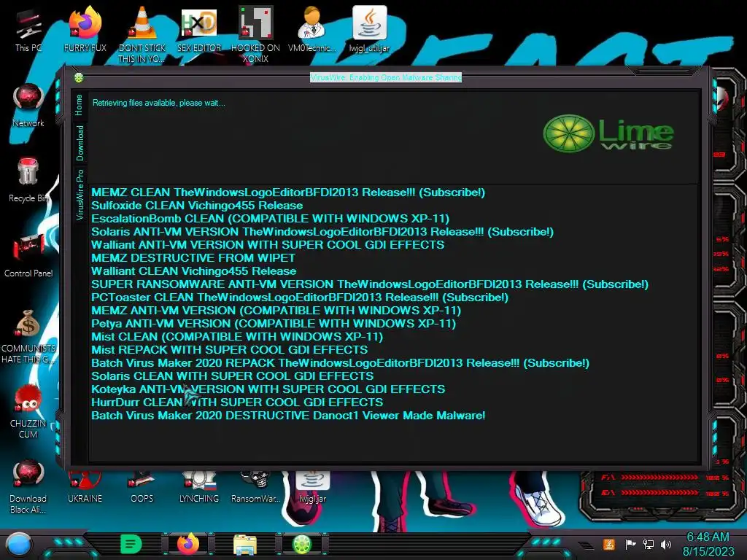747x560 pixels.
Task: Select Walliant ANTI-VM VERSION entry
Action: click(268, 245)
